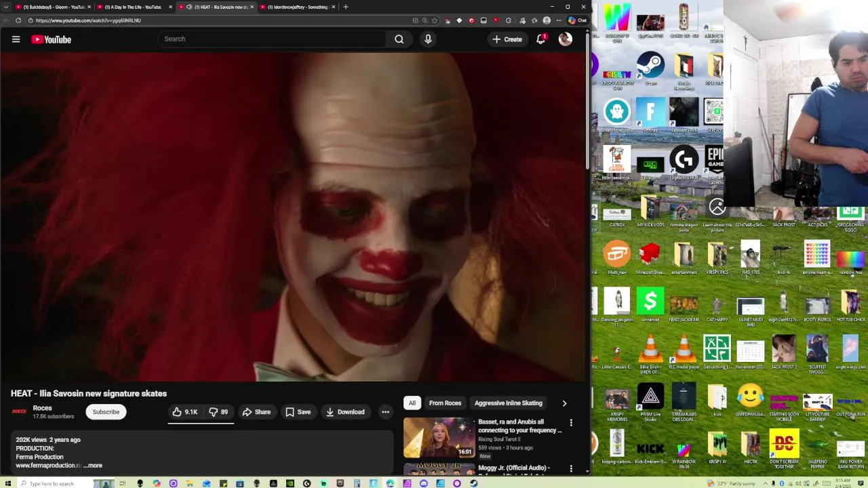Select the Aggressive Inline Skating chip
This screenshot has width=868, height=488.
coord(509,403)
